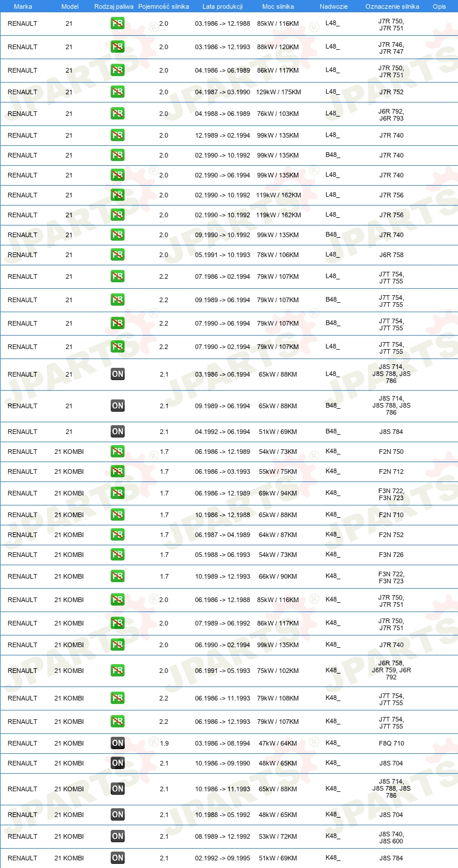Select the 06.1991 -> 05.1993 date cell
This screenshot has width=458, height=868.
click(223, 671)
